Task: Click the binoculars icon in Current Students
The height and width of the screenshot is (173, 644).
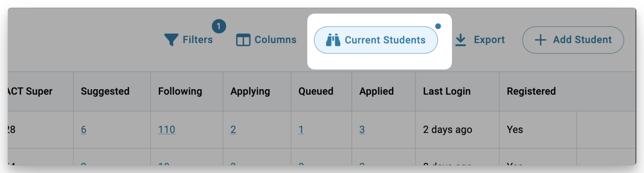Action: [333, 40]
